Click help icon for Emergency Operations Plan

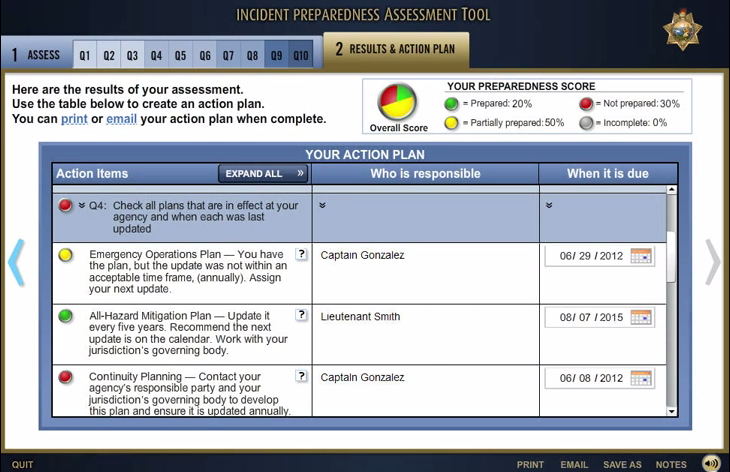pos(301,254)
